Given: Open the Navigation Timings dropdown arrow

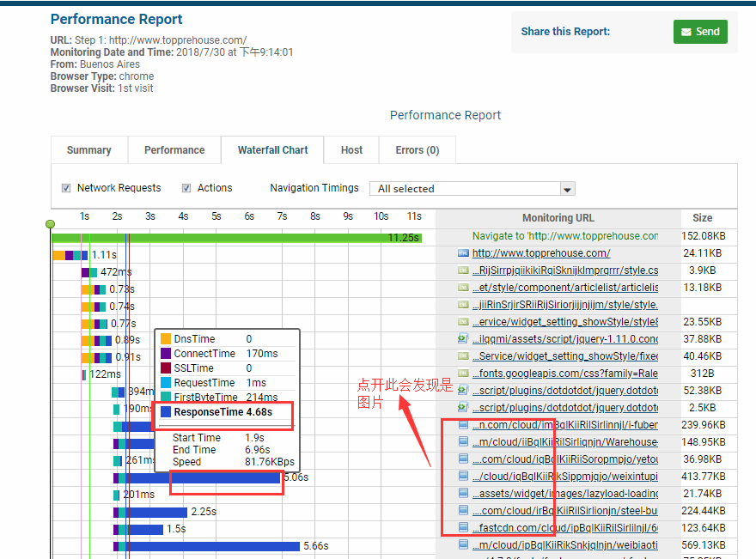Looking at the screenshot, I should pos(566,189).
